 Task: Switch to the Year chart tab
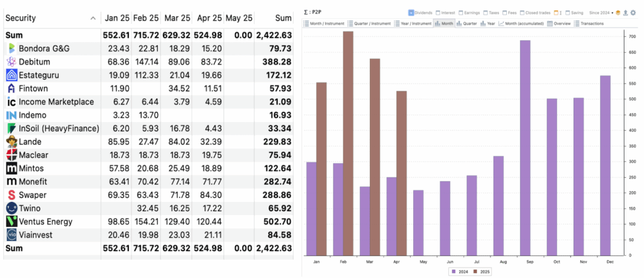coord(488,23)
